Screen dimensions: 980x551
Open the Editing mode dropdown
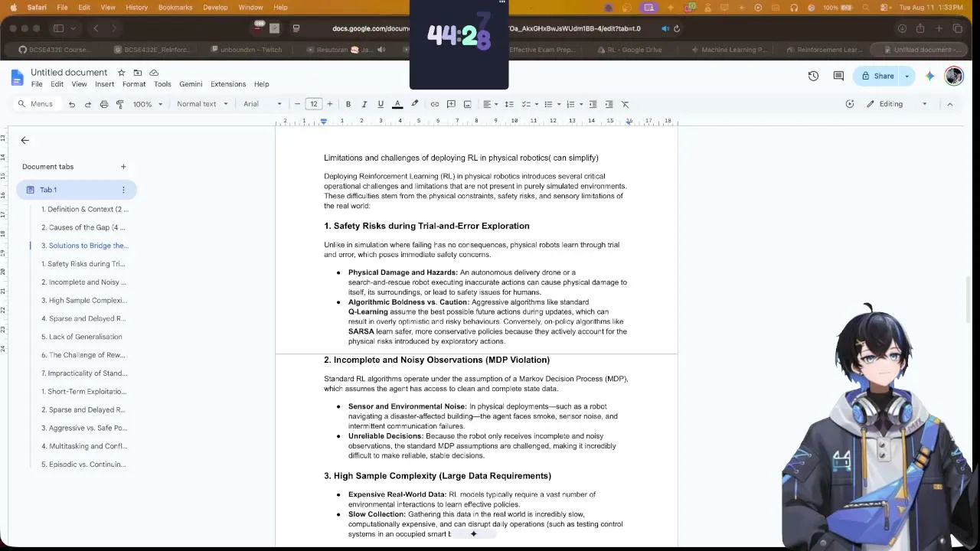coord(897,104)
